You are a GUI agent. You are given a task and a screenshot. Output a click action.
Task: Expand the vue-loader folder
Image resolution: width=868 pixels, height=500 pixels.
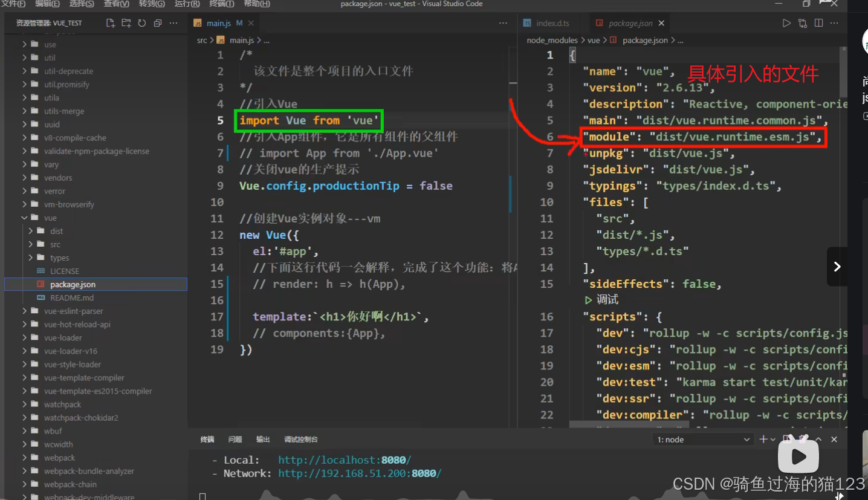[24, 337]
